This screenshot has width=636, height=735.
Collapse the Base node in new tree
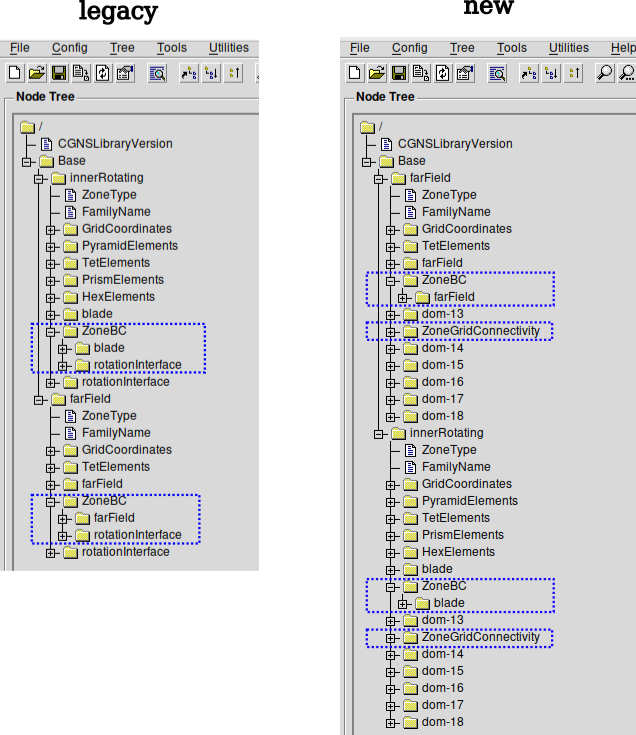click(x=367, y=161)
